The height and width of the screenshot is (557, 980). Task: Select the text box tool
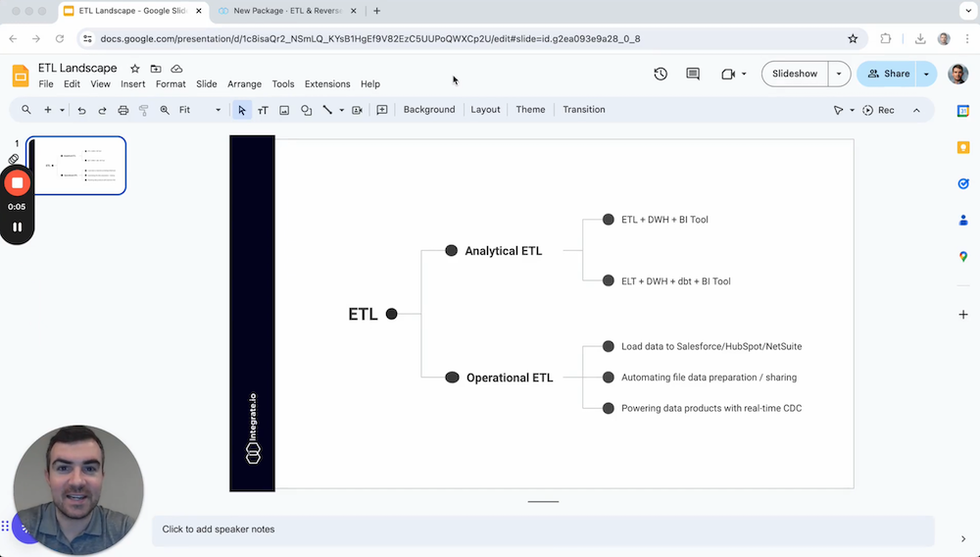click(263, 111)
